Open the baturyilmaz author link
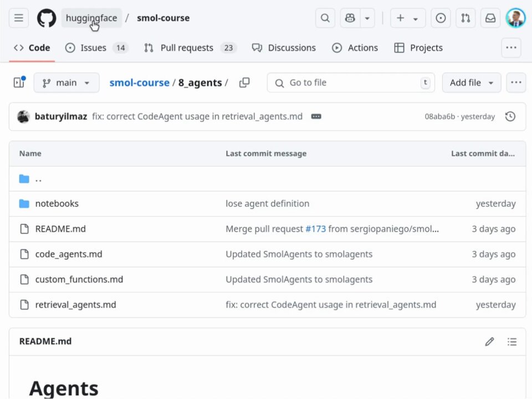 tap(61, 116)
